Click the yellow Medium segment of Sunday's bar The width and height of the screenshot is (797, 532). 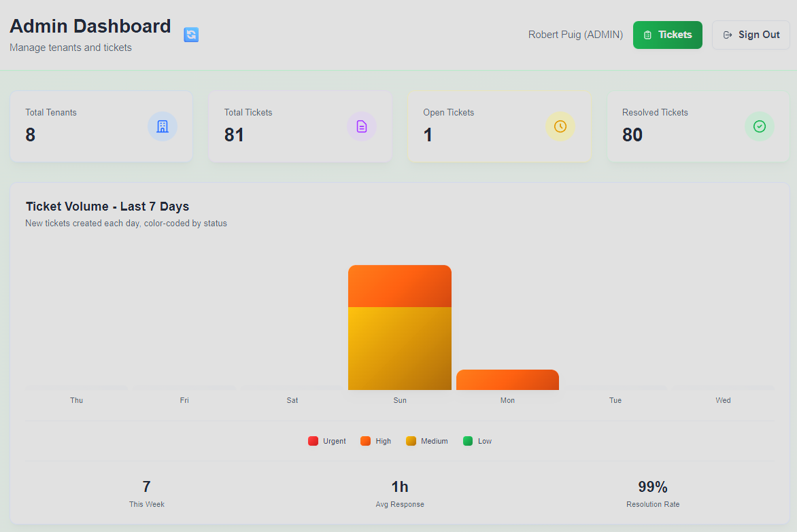399,349
